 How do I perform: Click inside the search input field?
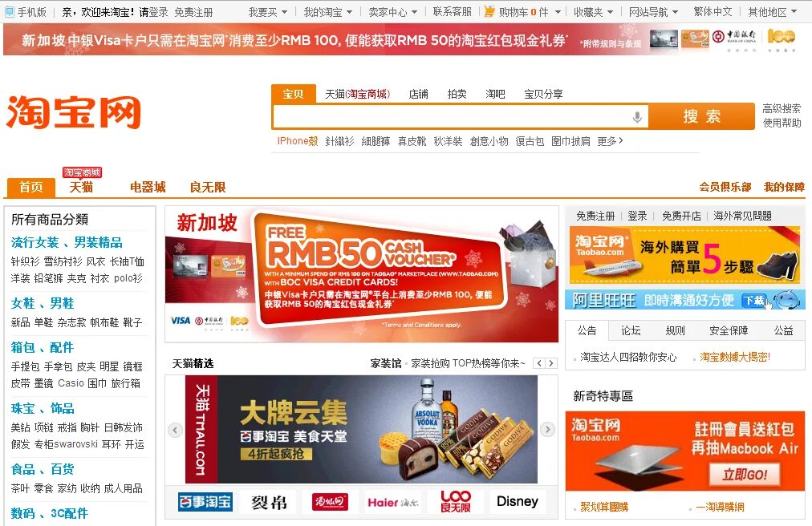point(452,116)
